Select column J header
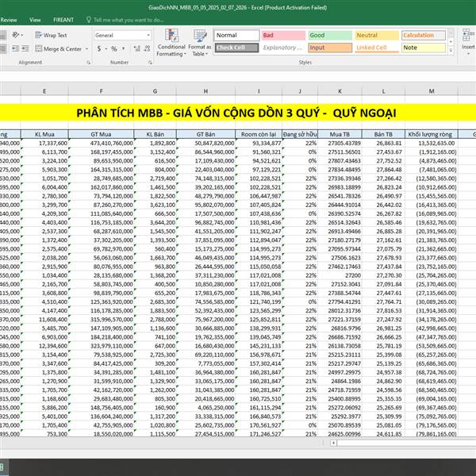The height and width of the screenshot is (476, 476). pos(300,91)
